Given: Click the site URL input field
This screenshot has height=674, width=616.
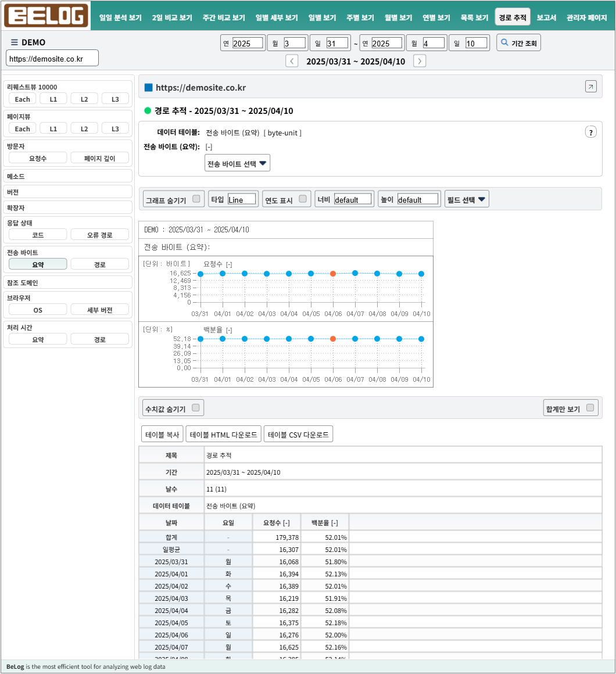Looking at the screenshot, I should click(x=52, y=59).
